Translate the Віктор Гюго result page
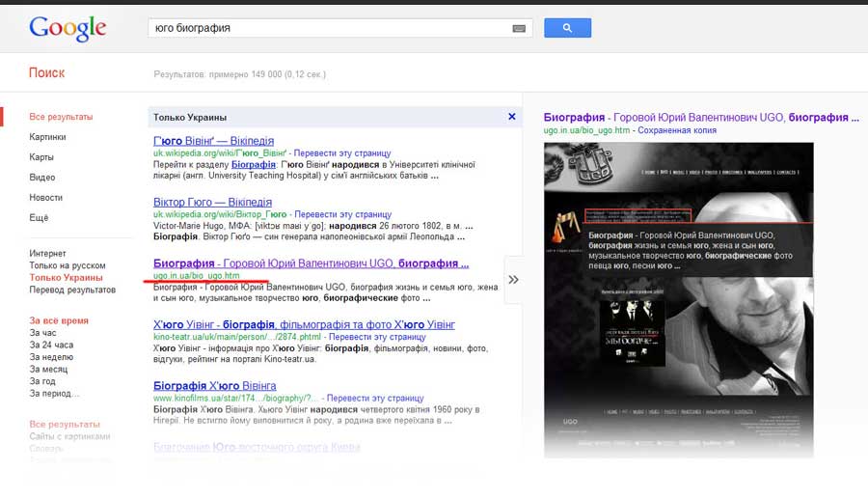 (x=342, y=214)
